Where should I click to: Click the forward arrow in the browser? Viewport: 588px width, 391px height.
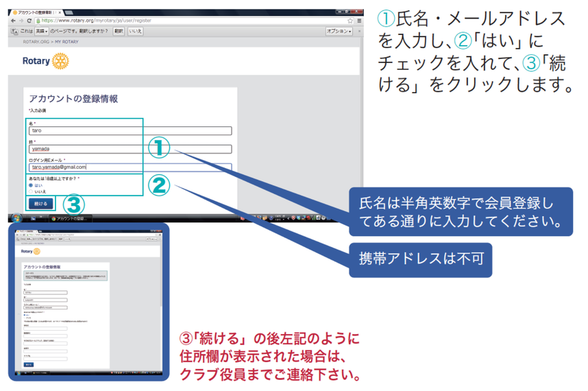21,21
